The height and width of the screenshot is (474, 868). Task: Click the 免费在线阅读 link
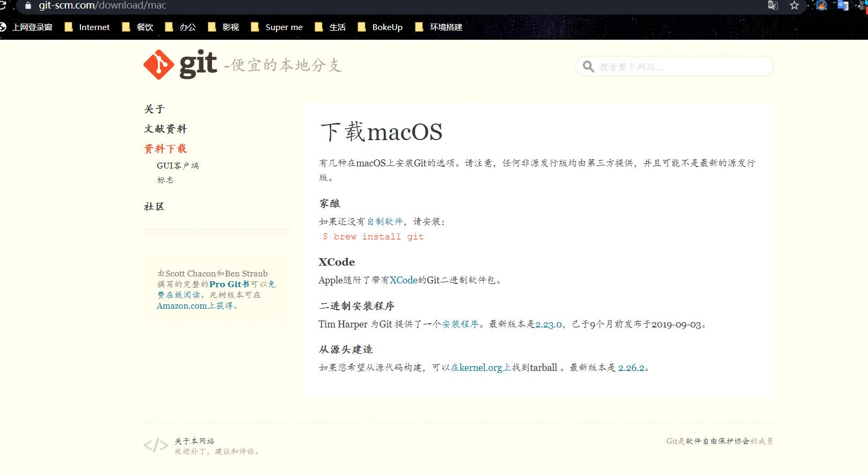(216, 289)
